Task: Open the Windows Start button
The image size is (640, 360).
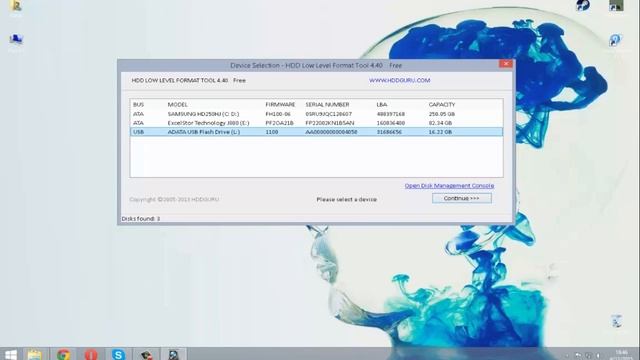Action: [11, 354]
